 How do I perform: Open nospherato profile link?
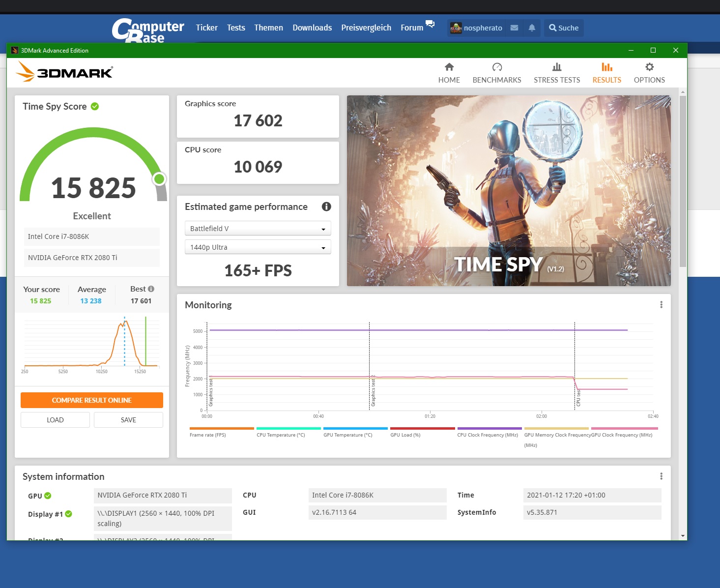pyautogui.click(x=483, y=28)
